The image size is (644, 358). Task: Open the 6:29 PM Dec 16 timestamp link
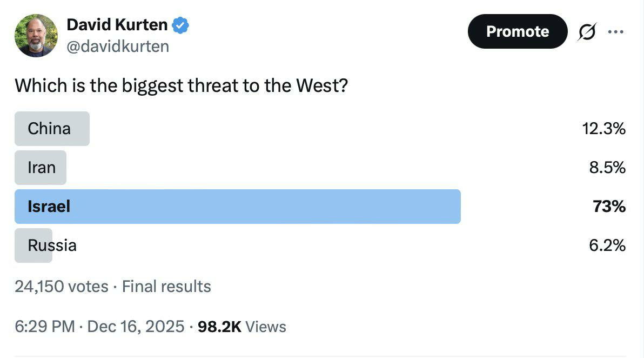tap(99, 327)
